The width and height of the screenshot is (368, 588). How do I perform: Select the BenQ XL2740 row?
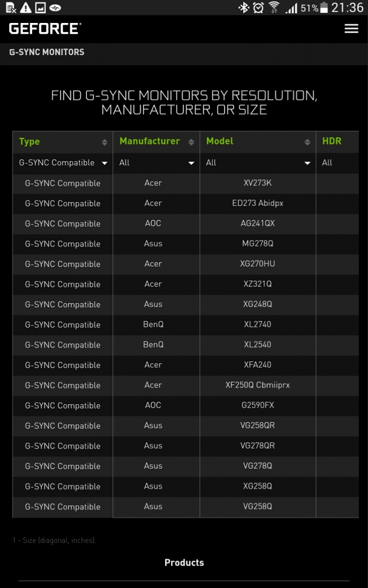click(186, 325)
